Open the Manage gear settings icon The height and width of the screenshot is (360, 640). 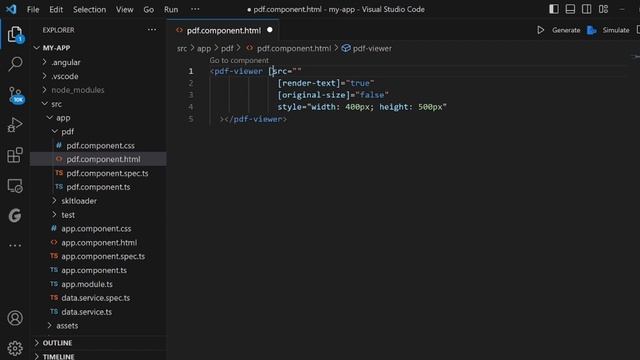[x=15, y=348]
